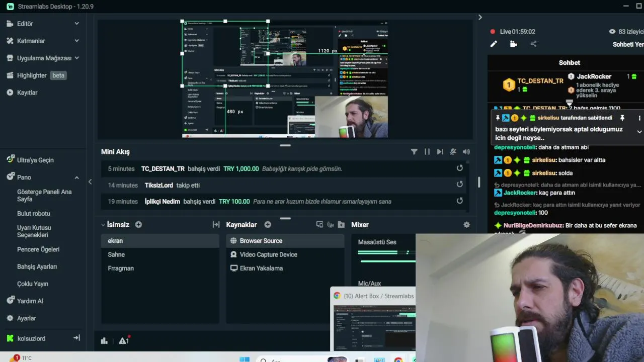Screen dimensions: 644x362
Task: Select the Frragman scene
Action: click(160, 268)
